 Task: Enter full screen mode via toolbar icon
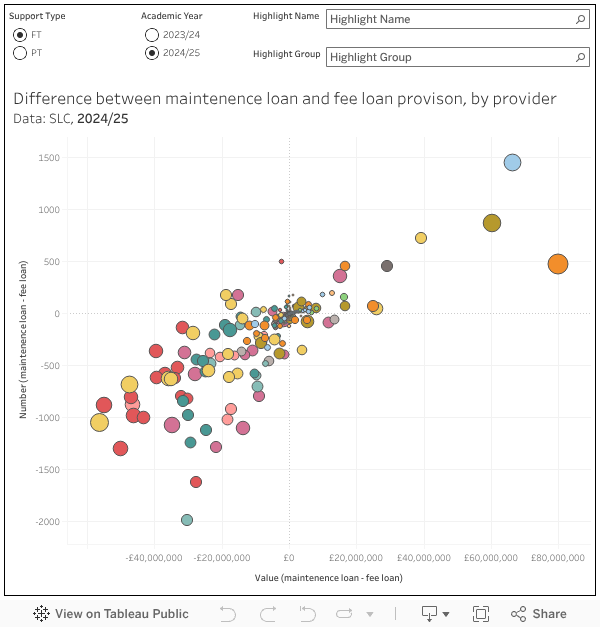pyautogui.click(x=480, y=614)
